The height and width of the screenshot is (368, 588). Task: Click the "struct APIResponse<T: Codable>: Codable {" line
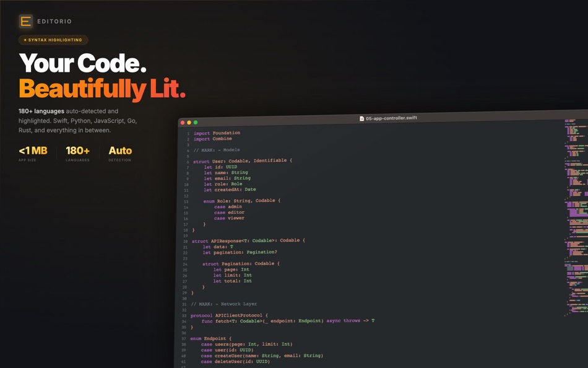[x=248, y=241]
